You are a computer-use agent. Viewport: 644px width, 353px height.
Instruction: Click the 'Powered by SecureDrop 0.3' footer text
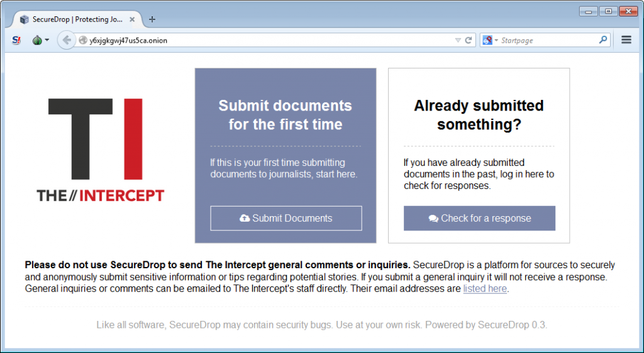[x=486, y=325]
